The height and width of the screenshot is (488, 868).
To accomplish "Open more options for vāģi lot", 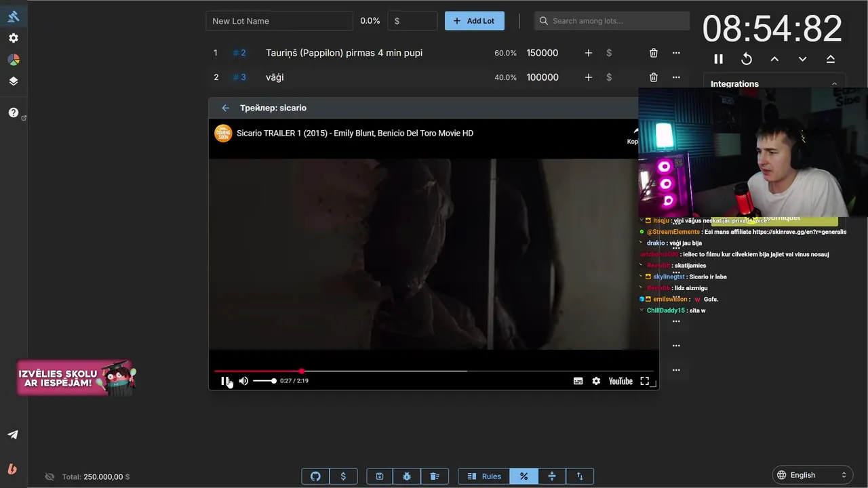I will click(676, 77).
